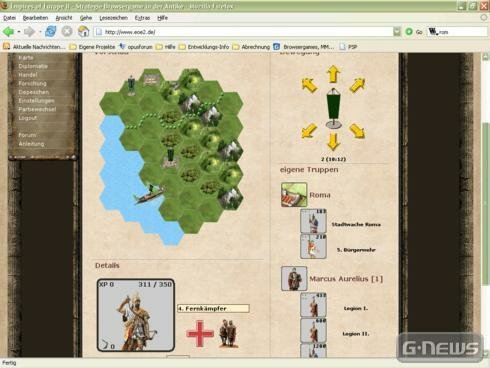Click the soldier figure on top-left map hex
The height and width of the screenshot is (368, 490).
(x=131, y=85)
